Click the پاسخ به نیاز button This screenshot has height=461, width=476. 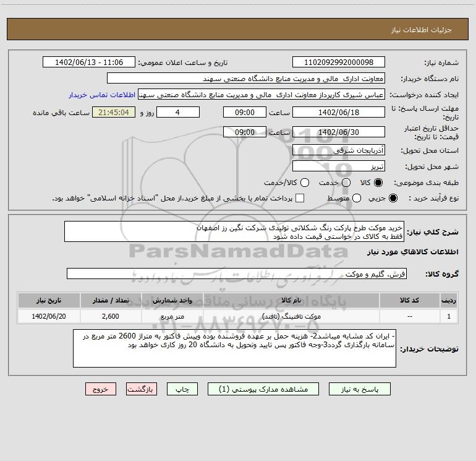tap(360, 389)
